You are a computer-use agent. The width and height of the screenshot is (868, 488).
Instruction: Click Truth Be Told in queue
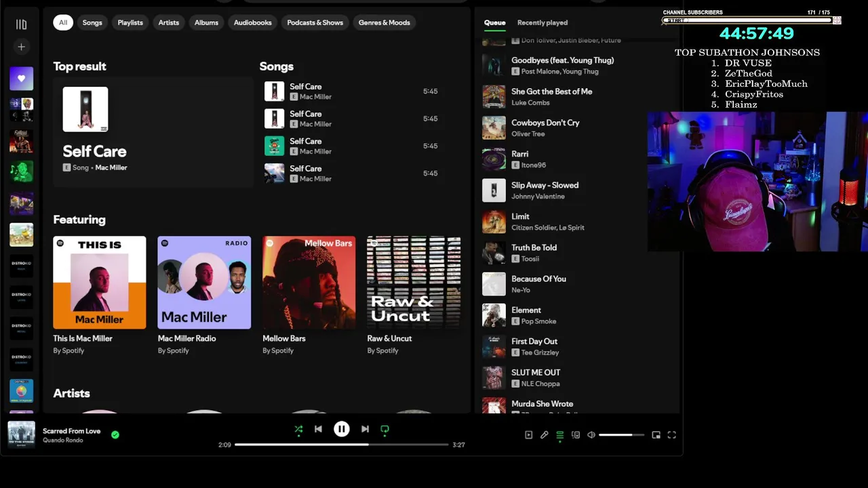[534, 247]
